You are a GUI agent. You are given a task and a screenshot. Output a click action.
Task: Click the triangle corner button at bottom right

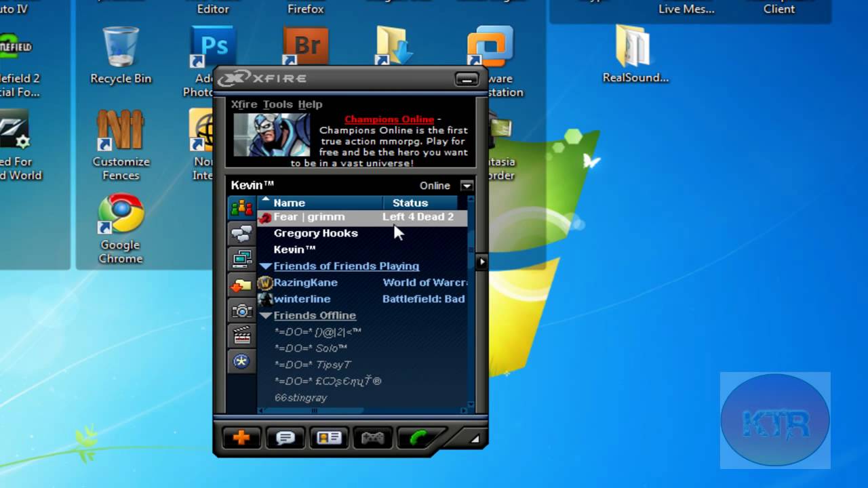click(475, 439)
